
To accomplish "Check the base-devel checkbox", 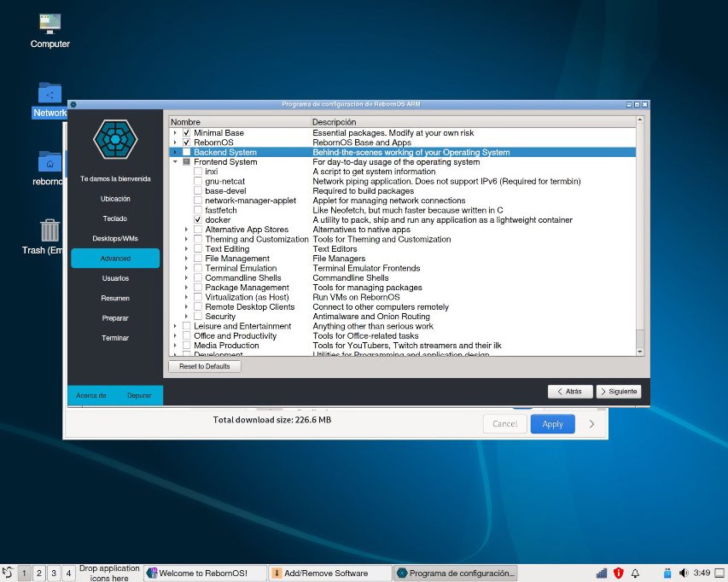I will tap(198, 191).
